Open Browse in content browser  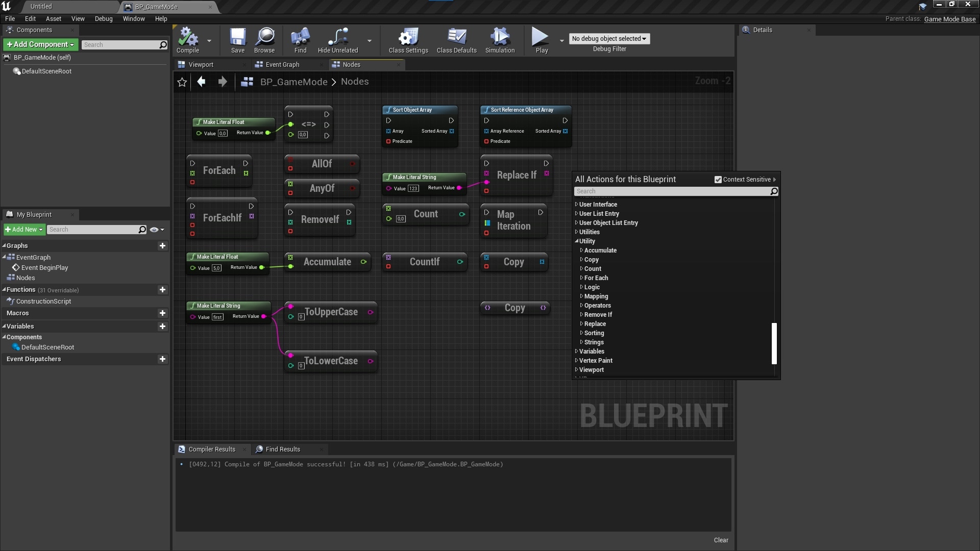coord(264,40)
